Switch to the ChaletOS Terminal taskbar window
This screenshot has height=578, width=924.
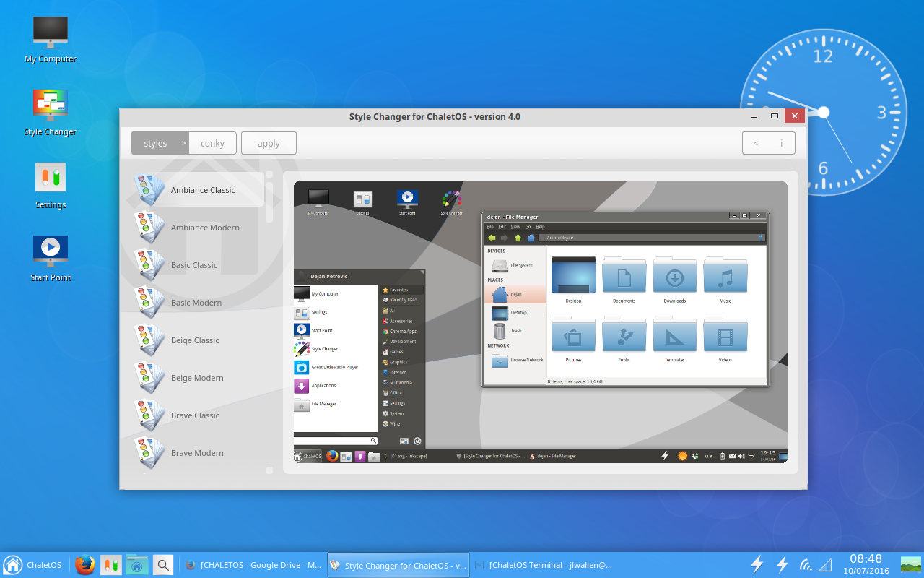(543, 565)
